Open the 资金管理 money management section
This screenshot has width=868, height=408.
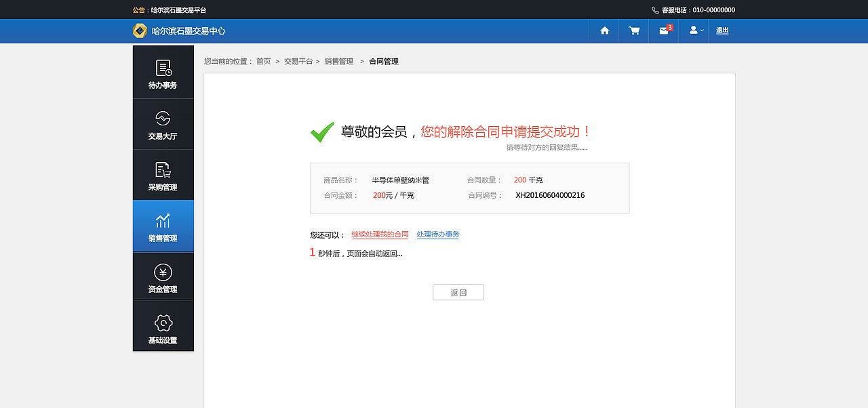(x=163, y=276)
